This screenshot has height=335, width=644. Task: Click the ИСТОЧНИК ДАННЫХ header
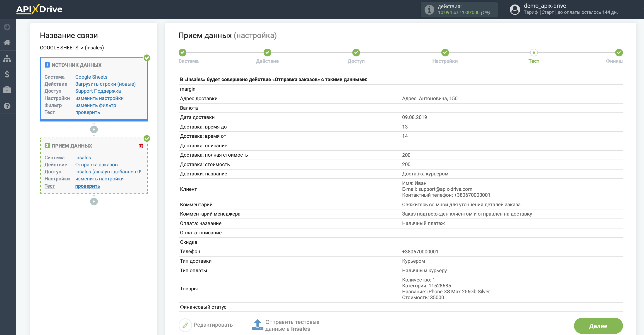77,65
